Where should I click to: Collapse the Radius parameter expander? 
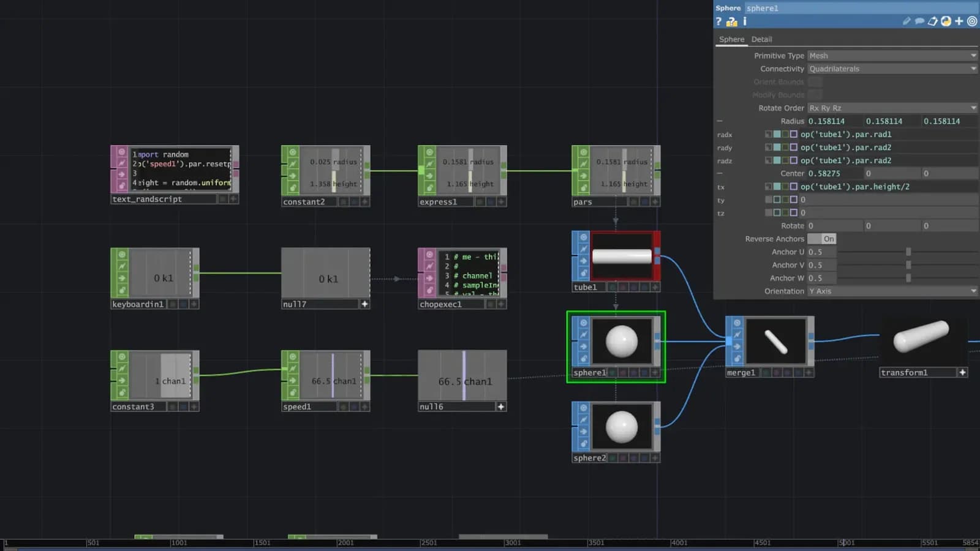(x=720, y=121)
